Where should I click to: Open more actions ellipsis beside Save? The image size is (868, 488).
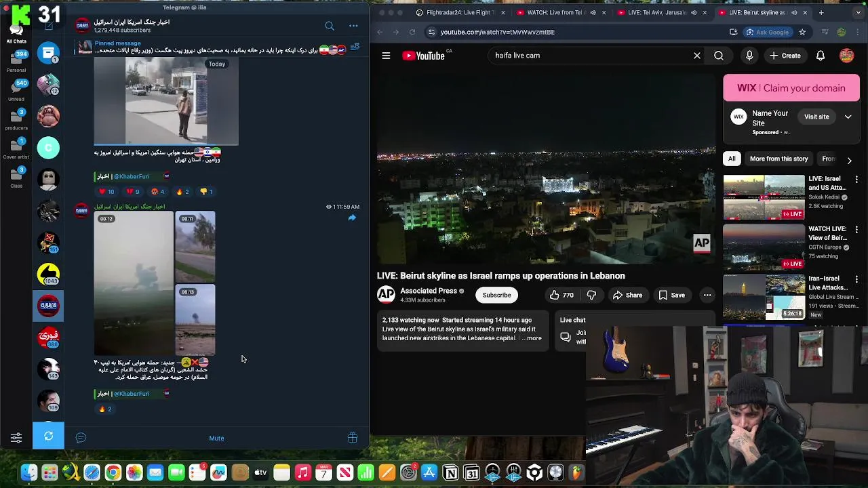(x=707, y=295)
